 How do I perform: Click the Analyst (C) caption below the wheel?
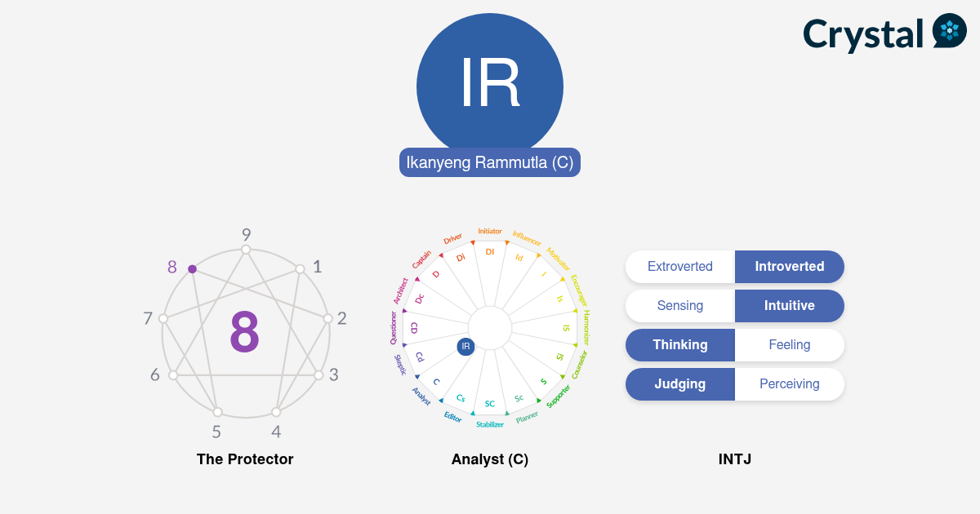pos(490,459)
